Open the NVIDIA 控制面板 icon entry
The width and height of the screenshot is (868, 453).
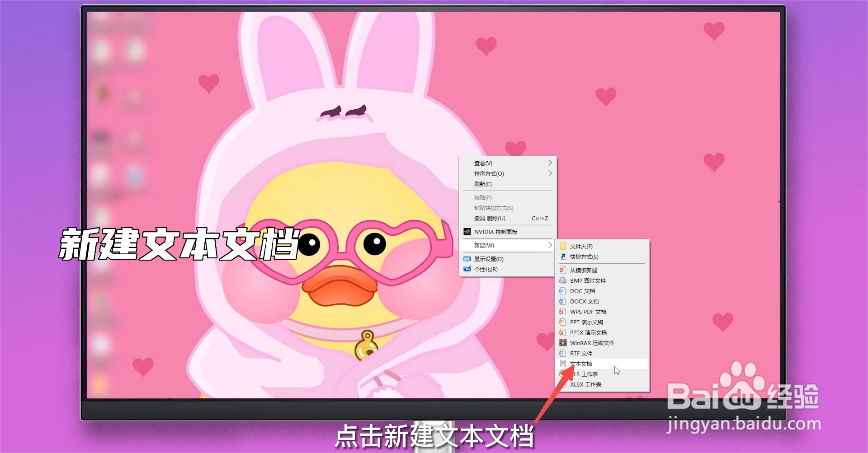point(467,232)
